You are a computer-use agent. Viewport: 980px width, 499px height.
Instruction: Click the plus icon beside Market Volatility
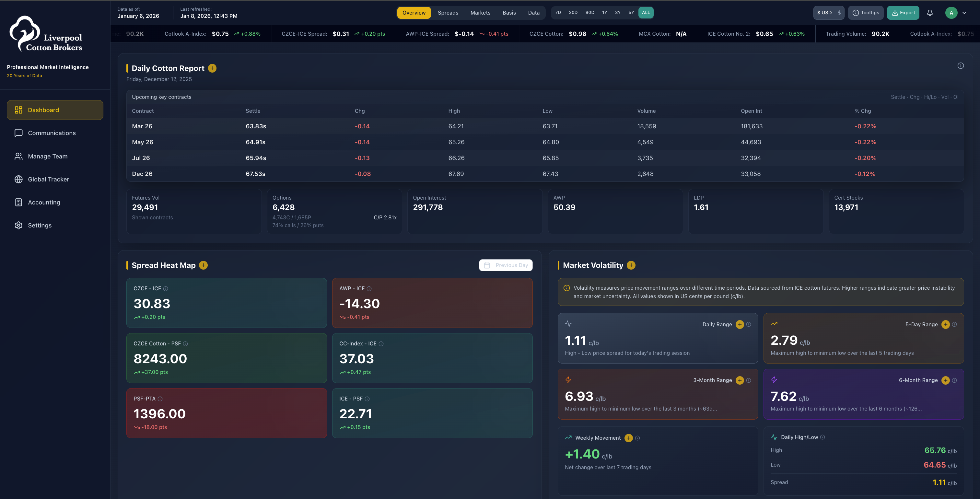631,265
